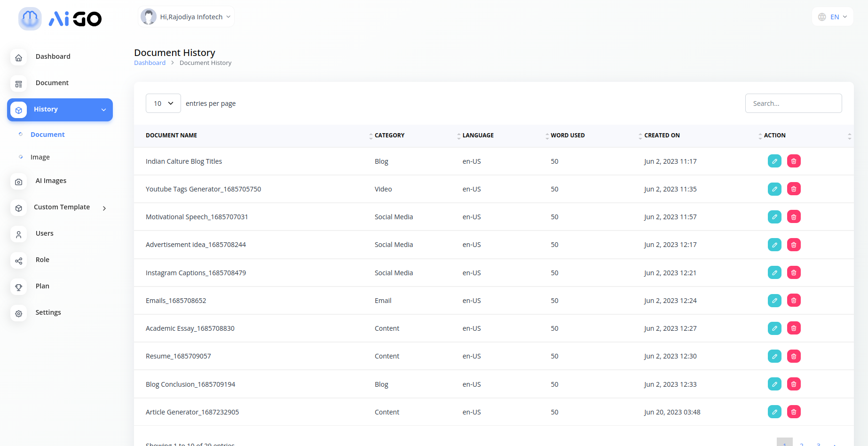Collapse the History sidebar menu
This screenshot has height=446, width=868.
pos(103,110)
